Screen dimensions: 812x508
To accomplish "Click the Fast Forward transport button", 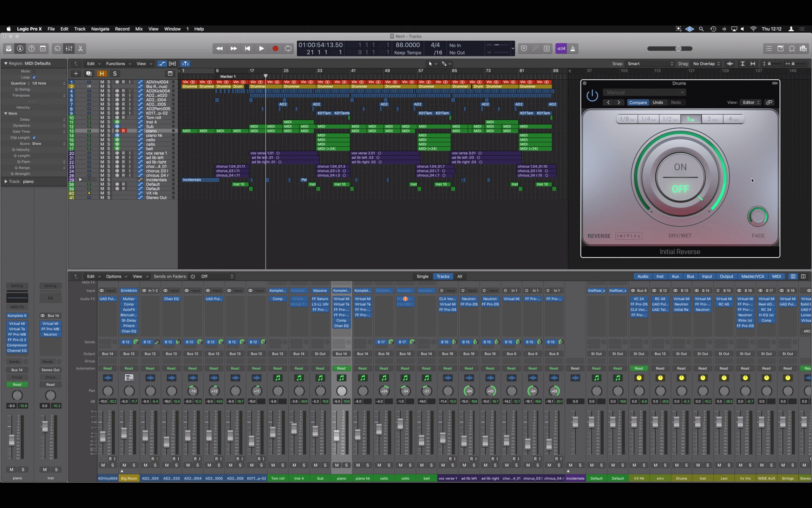I will (233, 48).
